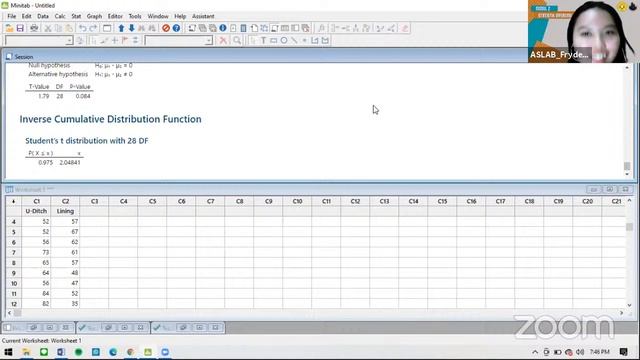
Task: Click the Session window down scroll arrow
Action: (x=627, y=174)
